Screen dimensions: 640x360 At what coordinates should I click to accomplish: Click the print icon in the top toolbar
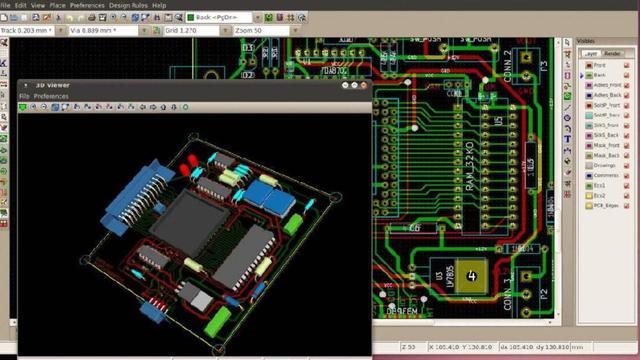tap(91, 18)
